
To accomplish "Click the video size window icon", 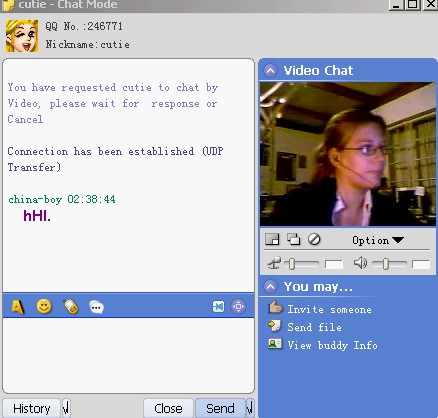I will pos(272,239).
